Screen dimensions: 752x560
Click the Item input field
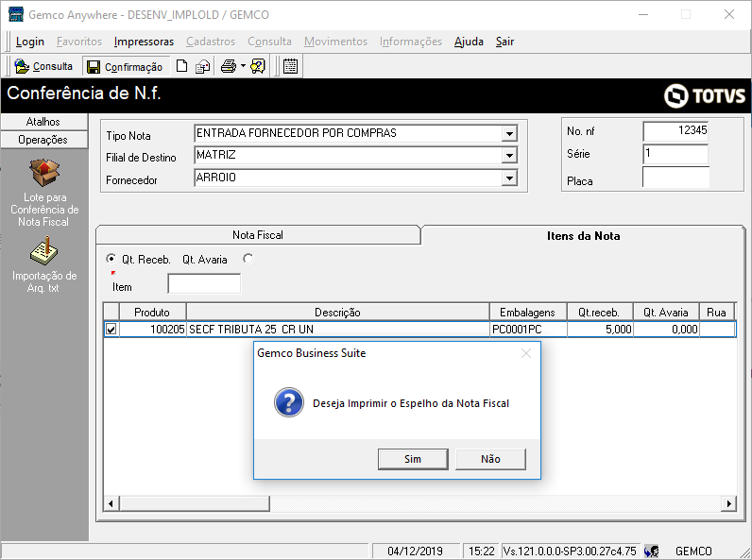click(204, 284)
